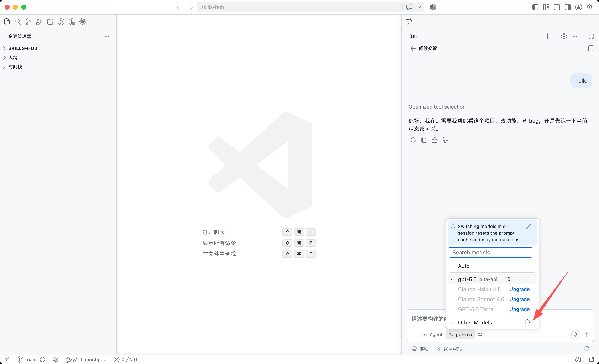Open dropdown beside new chat plus
The width and height of the screenshot is (599, 364).
coord(554,36)
